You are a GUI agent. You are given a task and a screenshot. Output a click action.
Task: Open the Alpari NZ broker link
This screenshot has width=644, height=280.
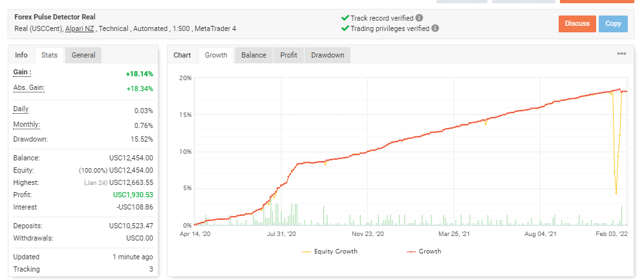point(80,29)
